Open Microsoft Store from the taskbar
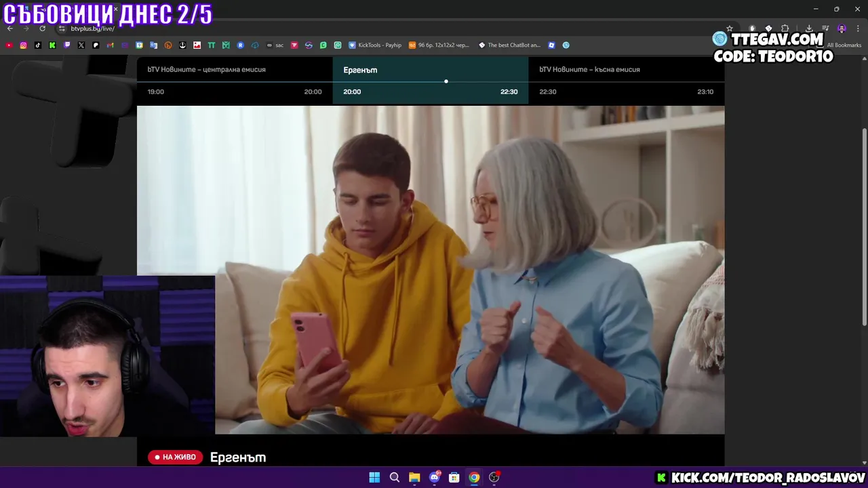 click(454, 477)
